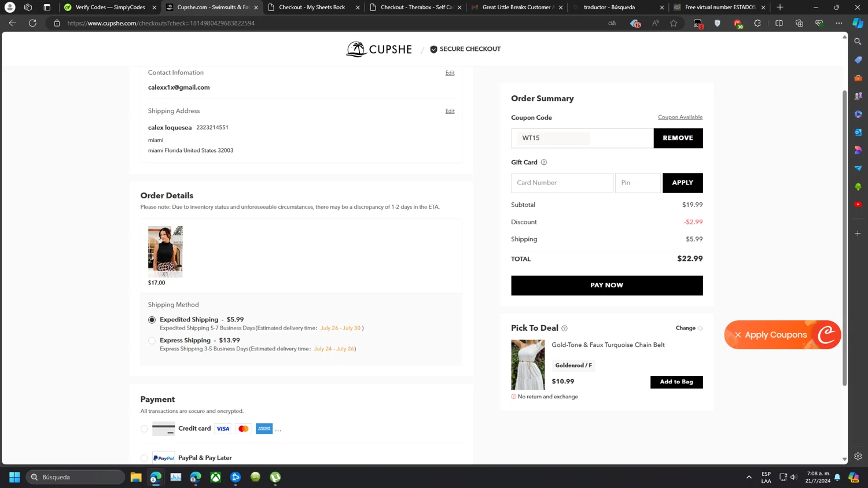Open File Explorer from the taskbar
This screenshot has width=868, height=488.
[136, 477]
